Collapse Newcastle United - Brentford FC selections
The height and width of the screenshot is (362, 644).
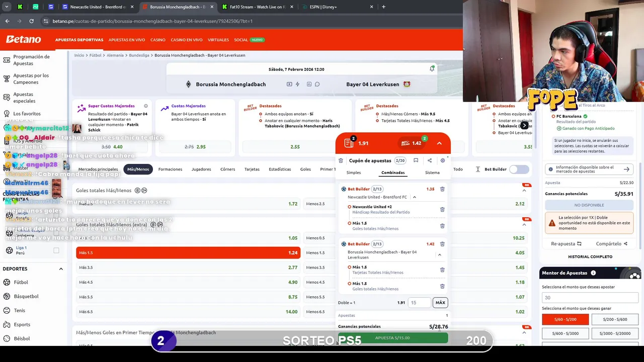point(415,197)
